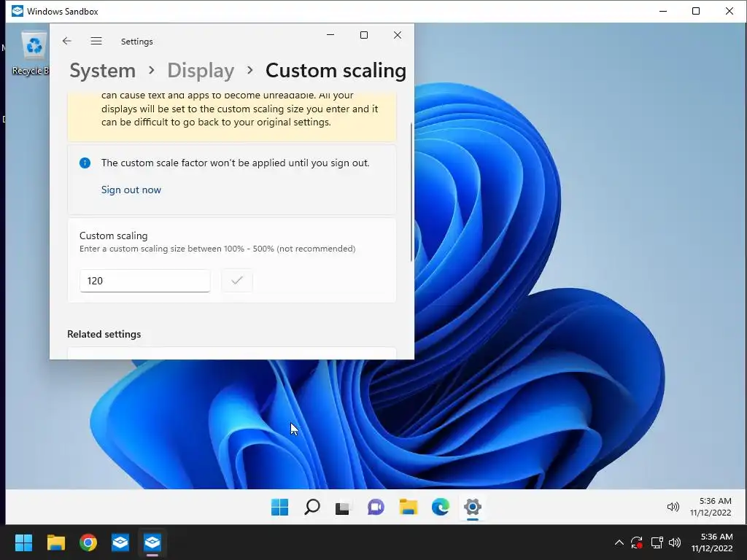Open sandbox Start menu in inner taskbar
The width and height of the screenshot is (747, 560).
[279, 507]
